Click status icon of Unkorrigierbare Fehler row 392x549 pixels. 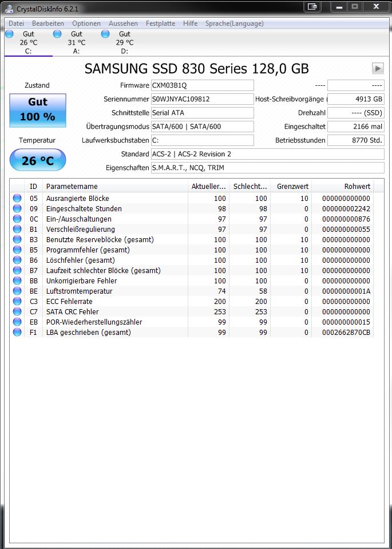click(17, 281)
